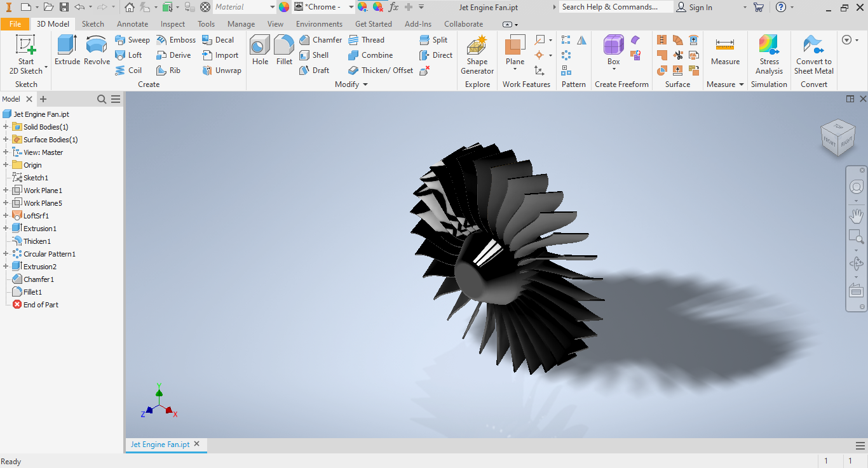Viewport: 868px width, 468px height.
Task: Open the Shape Generator tool
Action: (x=477, y=47)
